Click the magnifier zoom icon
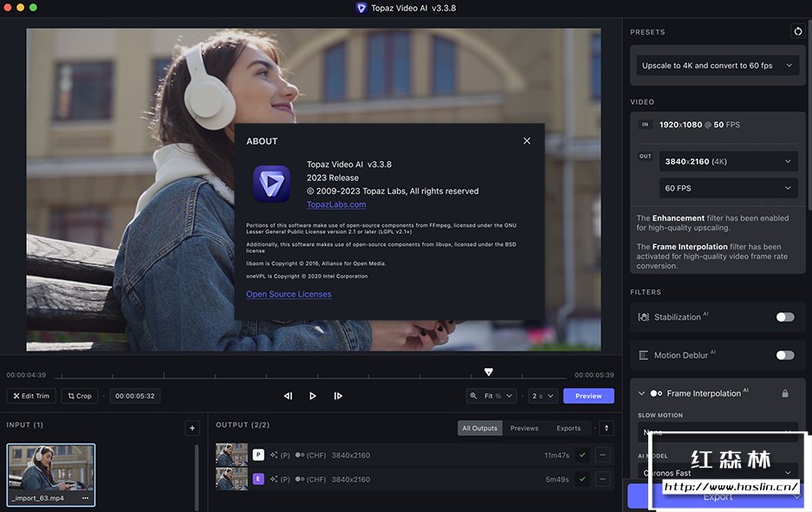 (473, 396)
